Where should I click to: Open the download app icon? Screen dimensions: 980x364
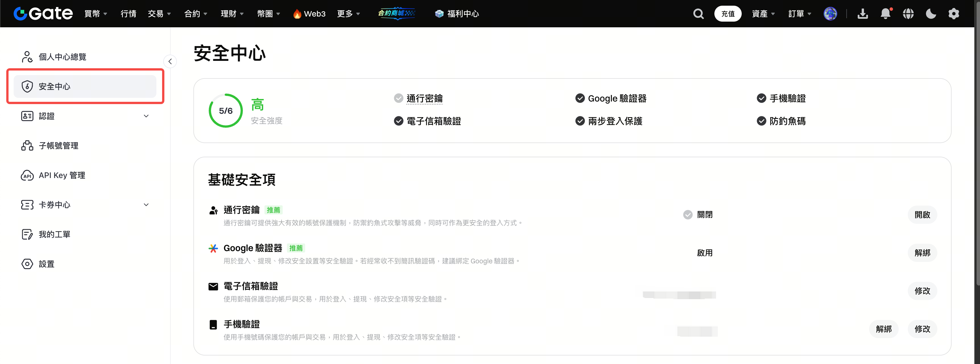[x=863, y=14]
